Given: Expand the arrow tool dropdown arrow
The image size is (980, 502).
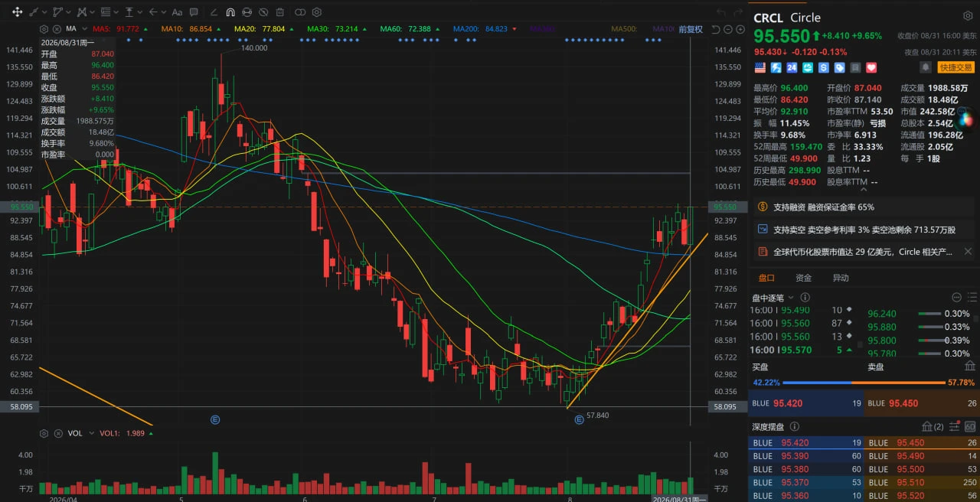Looking at the screenshot, I should coord(164,12).
